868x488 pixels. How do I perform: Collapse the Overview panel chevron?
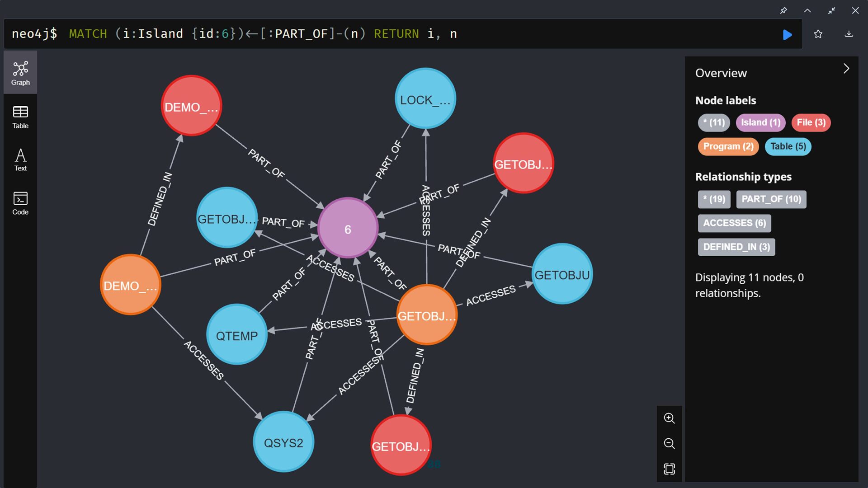[x=846, y=69]
